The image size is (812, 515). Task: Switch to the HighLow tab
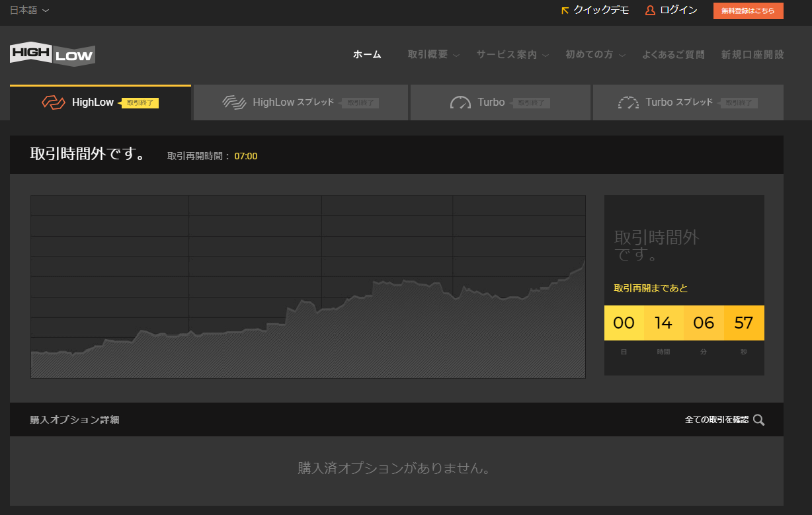tap(101, 102)
